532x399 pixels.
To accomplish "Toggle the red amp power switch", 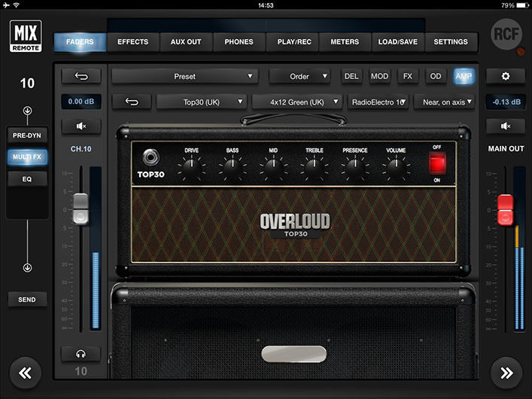I will point(437,163).
